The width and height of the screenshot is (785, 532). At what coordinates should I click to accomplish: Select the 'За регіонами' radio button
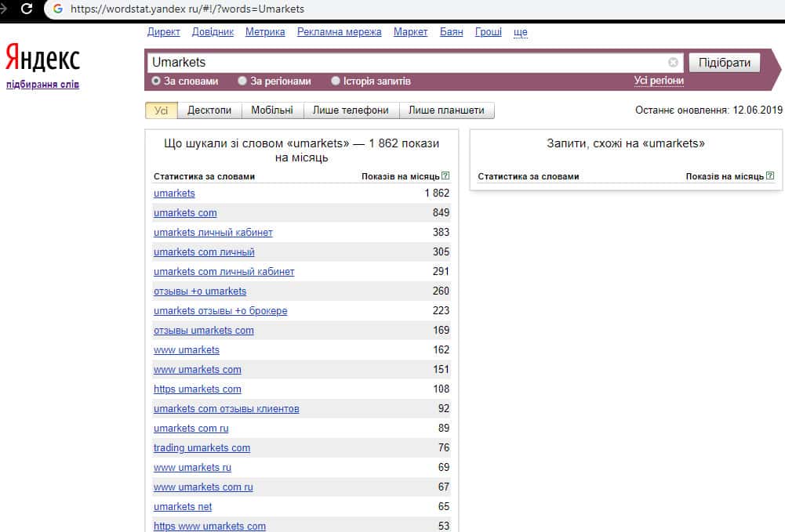click(242, 81)
